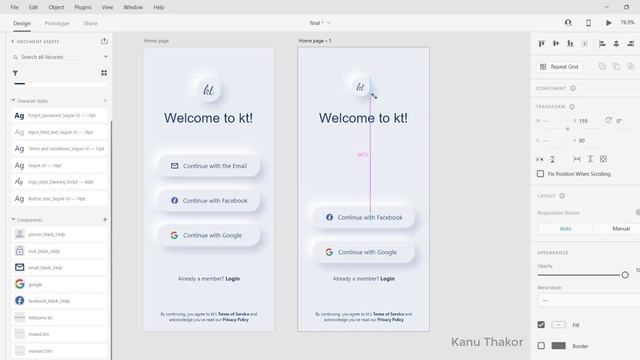Switch assets to grid view
Image resolution: width=640 pixels, height=360 pixels.
point(104,73)
